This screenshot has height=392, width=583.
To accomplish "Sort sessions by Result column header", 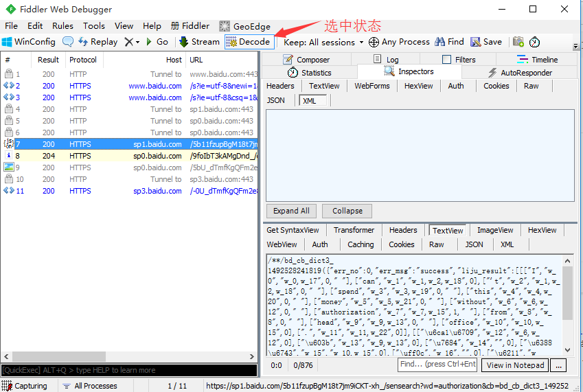I will point(48,60).
